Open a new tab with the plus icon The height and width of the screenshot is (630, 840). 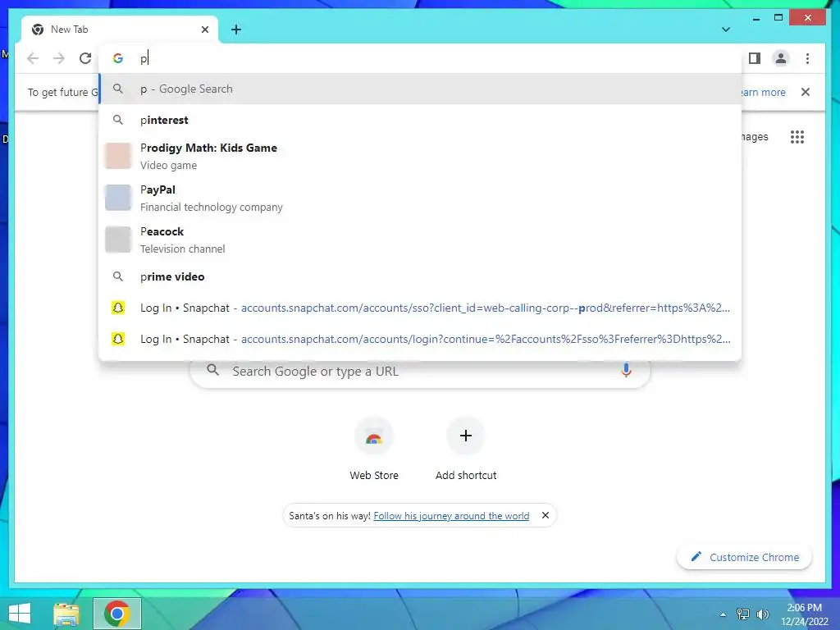pos(236,30)
